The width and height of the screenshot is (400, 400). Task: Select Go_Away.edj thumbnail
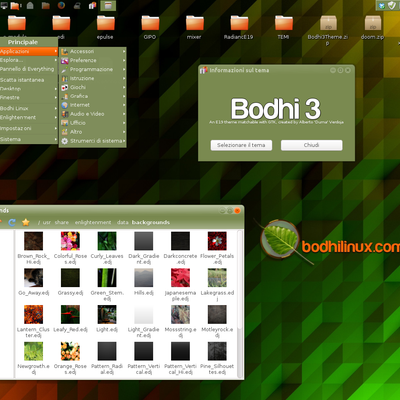tap(33, 278)
